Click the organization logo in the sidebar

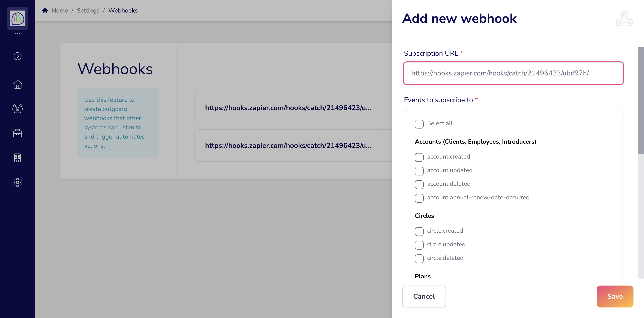(x=18, y=18)
